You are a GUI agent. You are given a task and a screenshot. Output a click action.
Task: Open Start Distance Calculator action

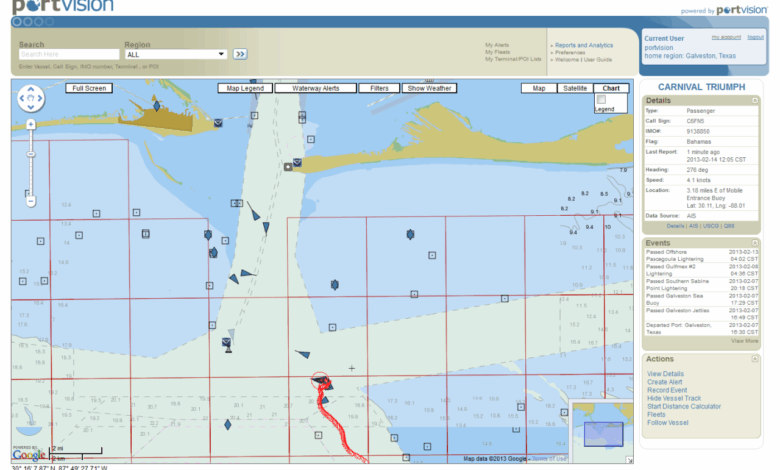click(x=684, y=406)
